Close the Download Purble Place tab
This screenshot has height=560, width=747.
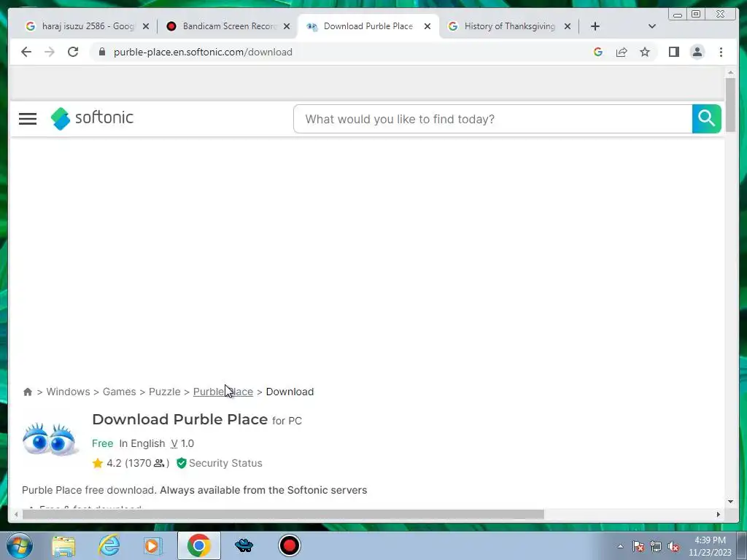[427, 27]
